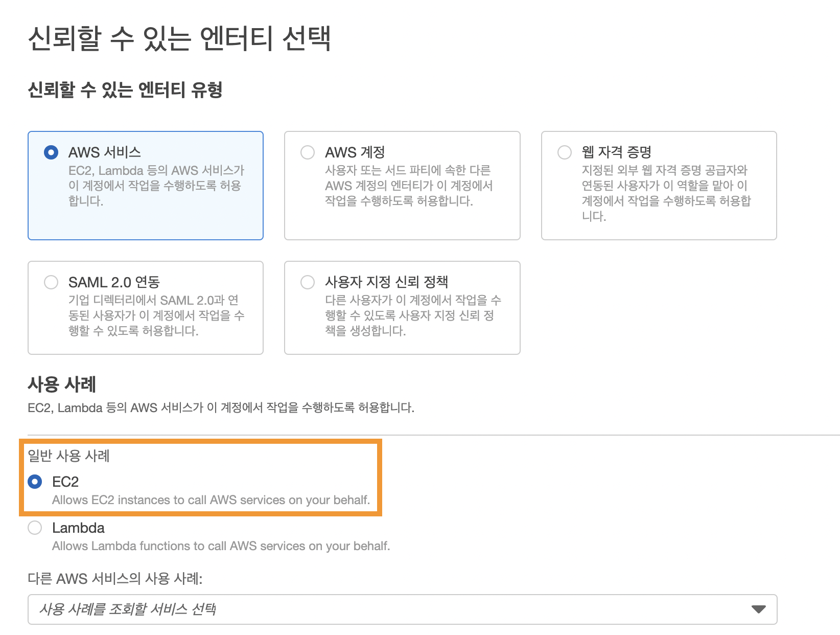
Task: Click the dropdown arrow of service selector
Action: [x=759, y=609]
